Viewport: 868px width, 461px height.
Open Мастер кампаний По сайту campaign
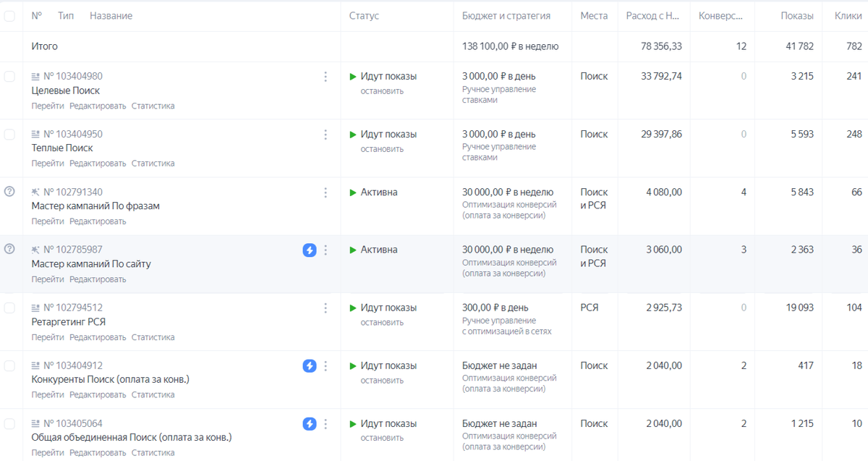pyautogui.click(x=91, y=264)
